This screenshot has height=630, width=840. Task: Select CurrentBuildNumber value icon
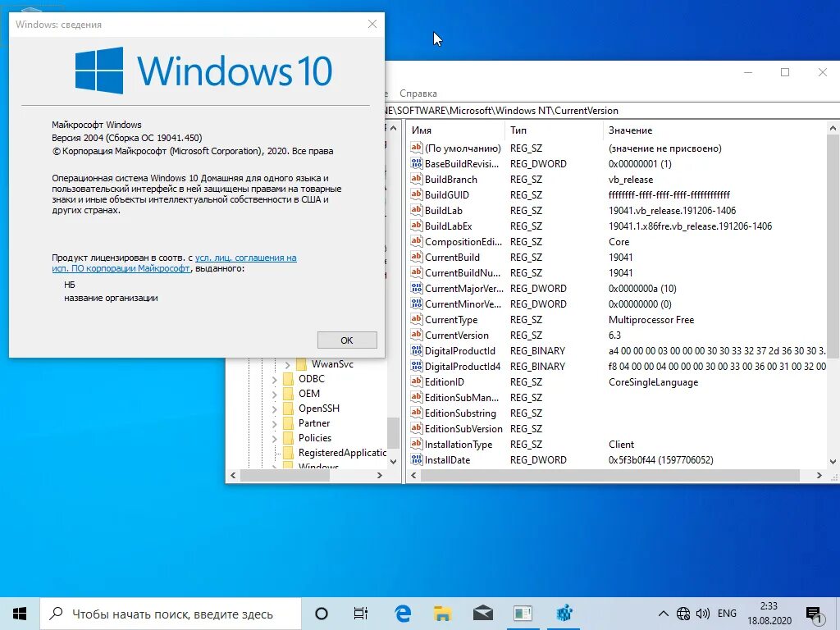coord(416,272)
